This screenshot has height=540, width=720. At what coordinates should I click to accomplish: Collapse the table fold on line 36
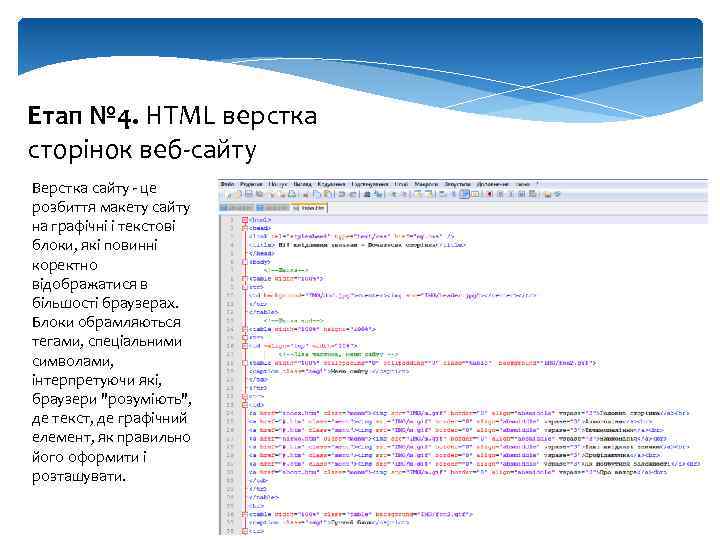[245, 515]
